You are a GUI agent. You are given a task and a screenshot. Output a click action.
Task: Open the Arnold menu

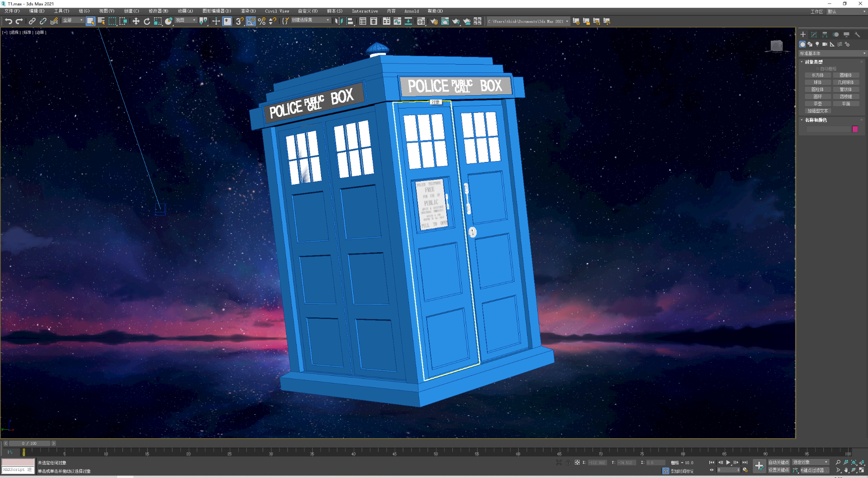coord(411,11)
